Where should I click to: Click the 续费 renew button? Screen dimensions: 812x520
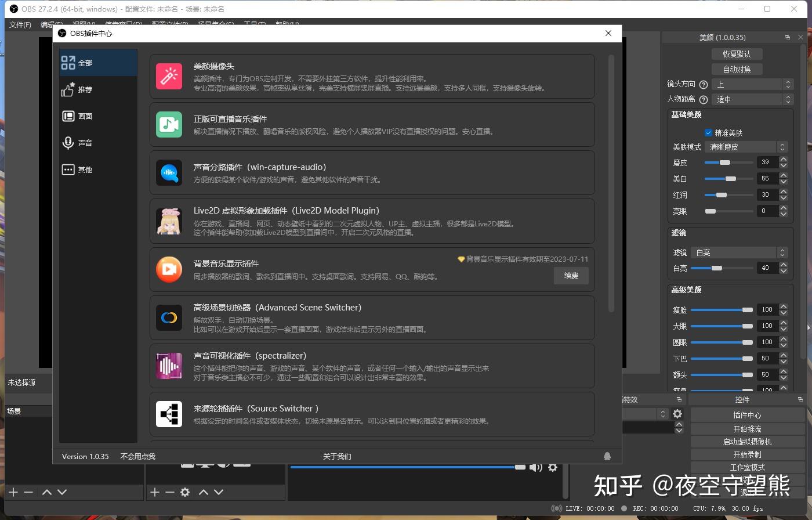click(571, 276)
